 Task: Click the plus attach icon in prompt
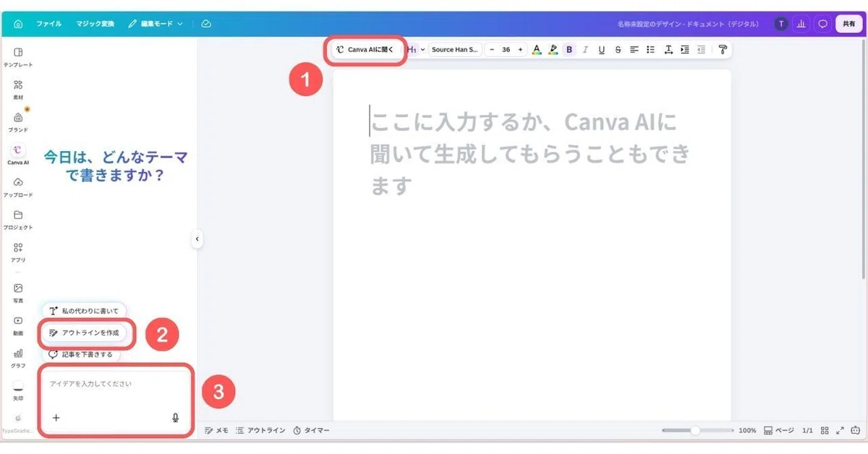[56, 417]
